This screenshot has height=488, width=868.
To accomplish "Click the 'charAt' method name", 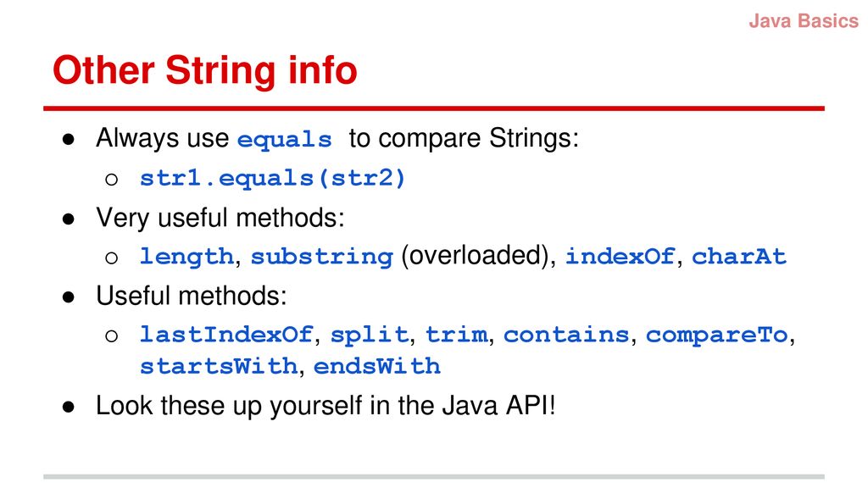I will tap(739, 257).
